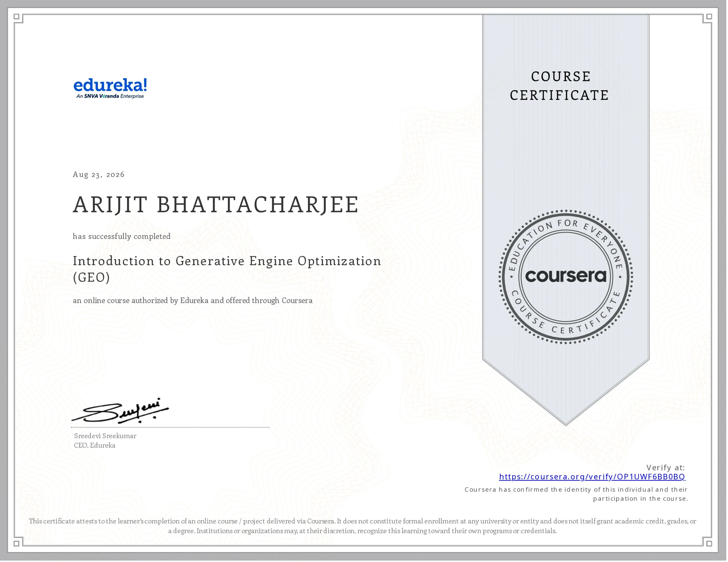
Task: Click the Sreedevi Sreekumar signature image
Action: point(120,411)
